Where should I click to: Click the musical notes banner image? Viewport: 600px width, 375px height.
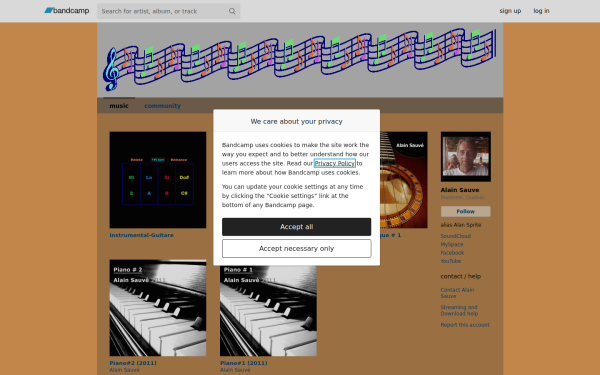[x=300, y=60]
